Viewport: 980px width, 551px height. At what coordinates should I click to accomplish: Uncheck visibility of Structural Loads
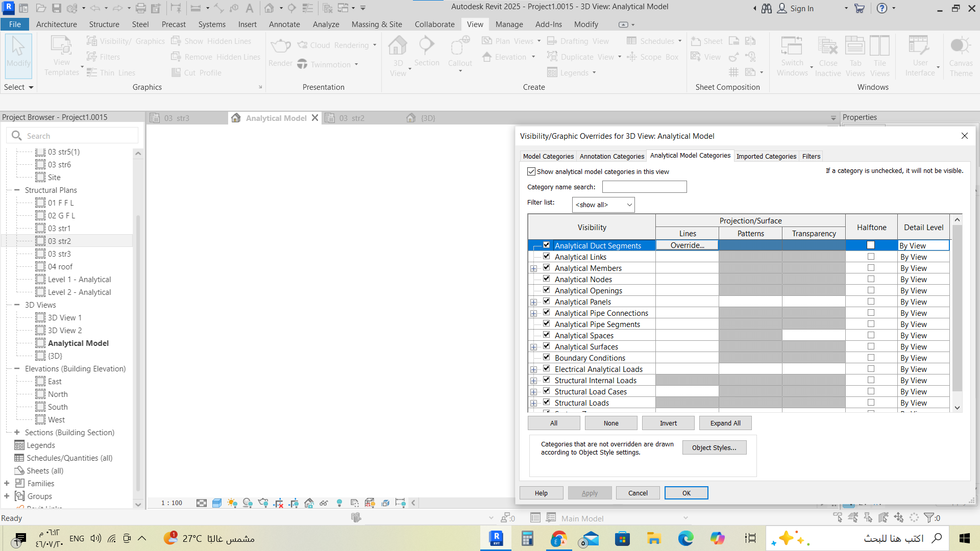coord(547,403)
